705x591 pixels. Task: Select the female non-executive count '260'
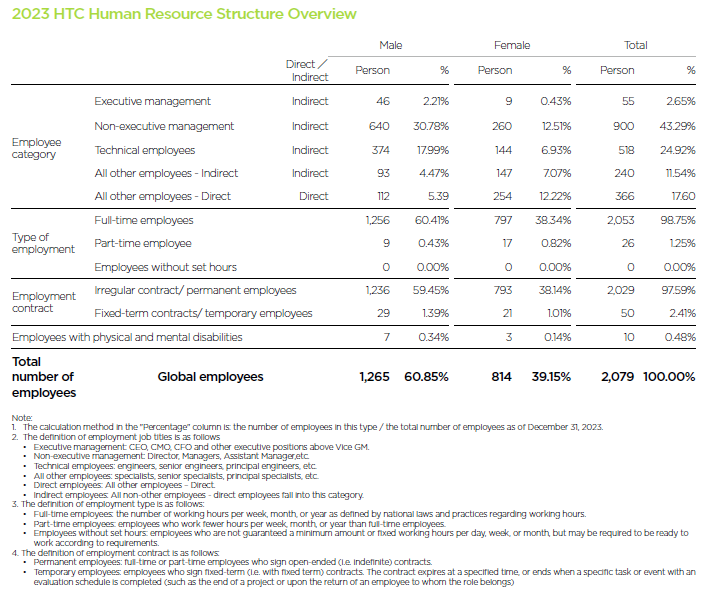[502, 126]
